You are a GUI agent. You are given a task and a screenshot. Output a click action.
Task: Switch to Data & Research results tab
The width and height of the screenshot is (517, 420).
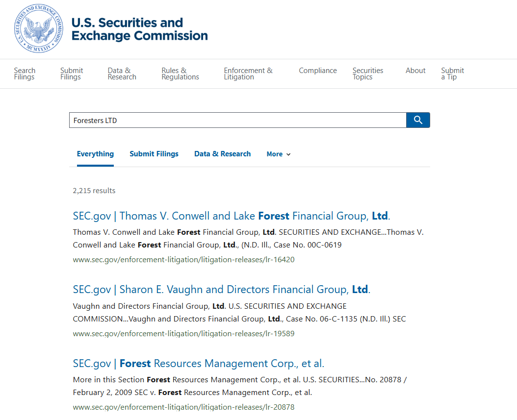[x=222, y=154]
